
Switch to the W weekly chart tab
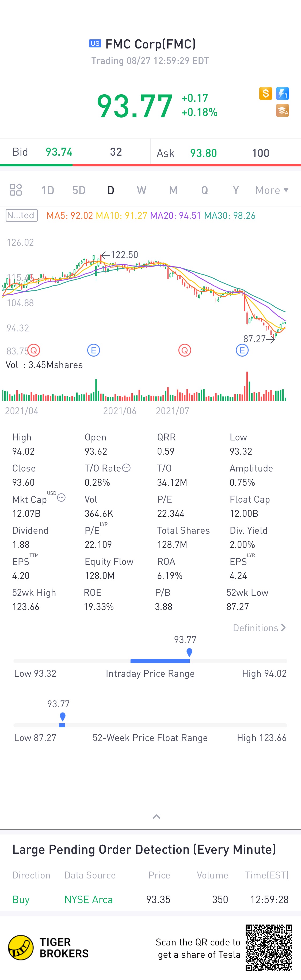point(141,190)
